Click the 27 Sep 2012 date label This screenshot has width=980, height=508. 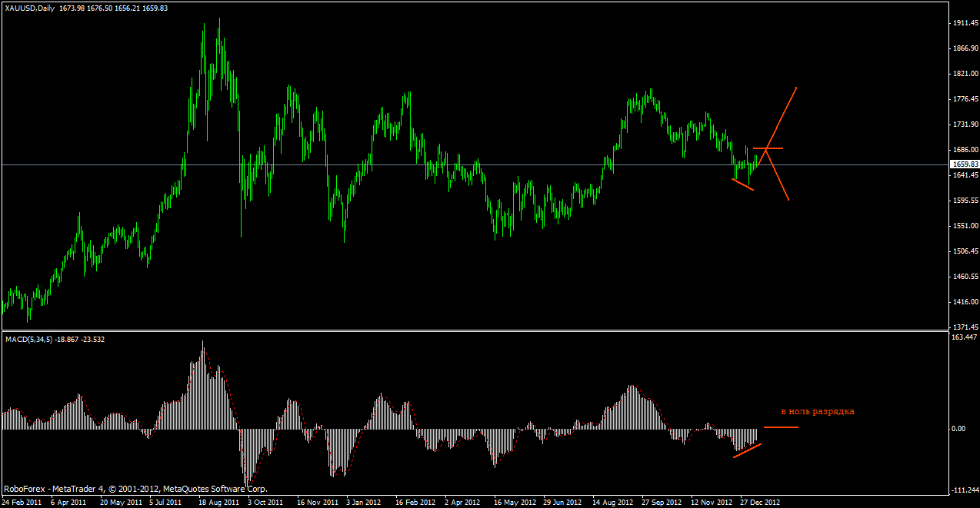point(662,503)
